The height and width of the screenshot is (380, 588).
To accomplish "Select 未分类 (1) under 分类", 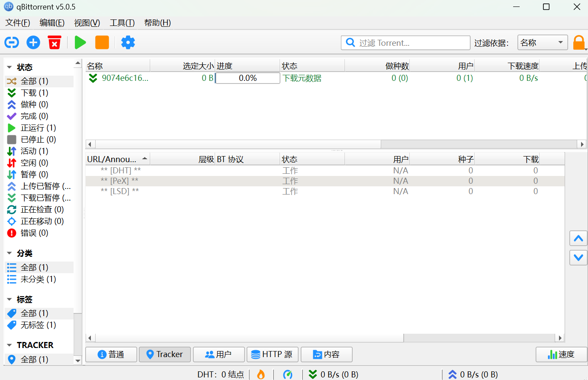I will pyautogui.click(x=39, y=279).
